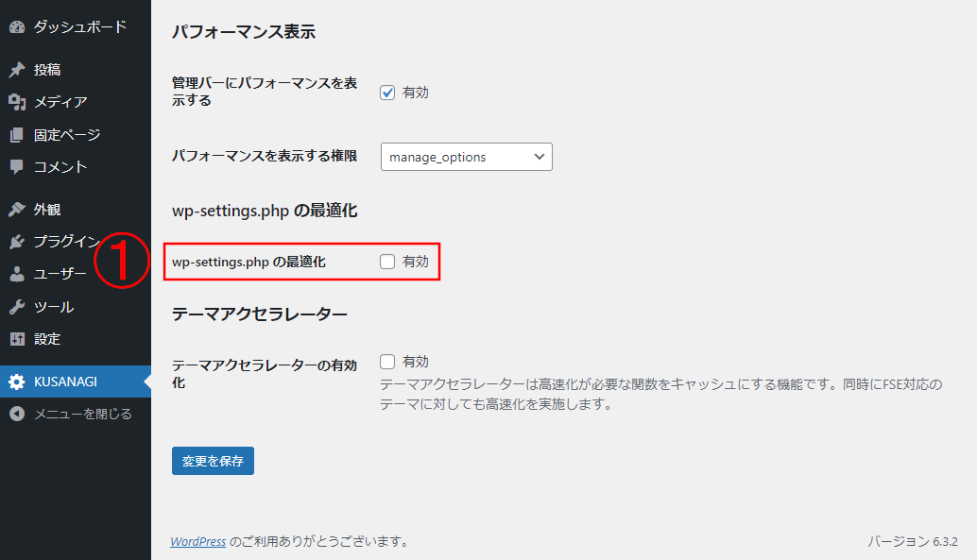Click the Pages icon in sidebar
The height and width of the screenshot is (560, 977).
[x=16, y=135]
